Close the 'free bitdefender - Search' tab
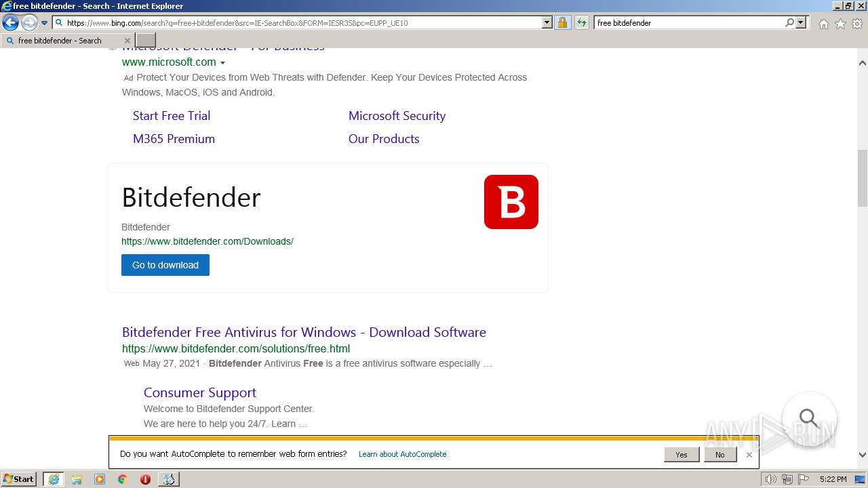 [x=127, y=41]
